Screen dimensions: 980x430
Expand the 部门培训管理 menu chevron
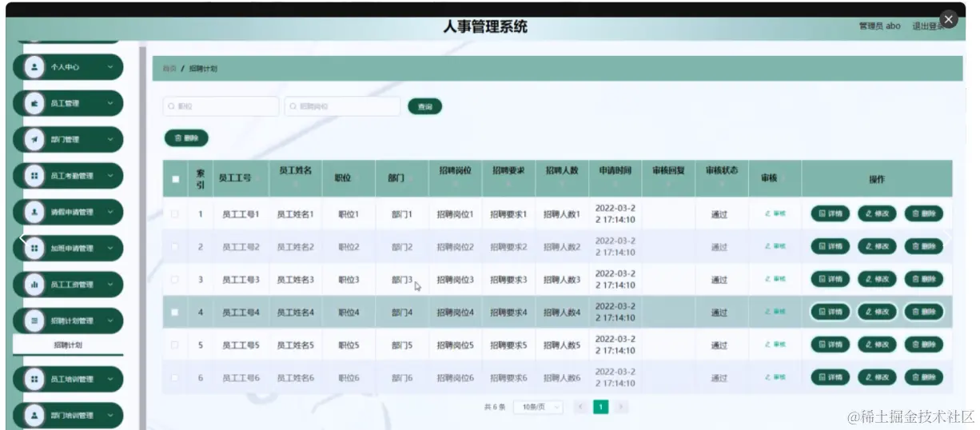coord(110,416)
